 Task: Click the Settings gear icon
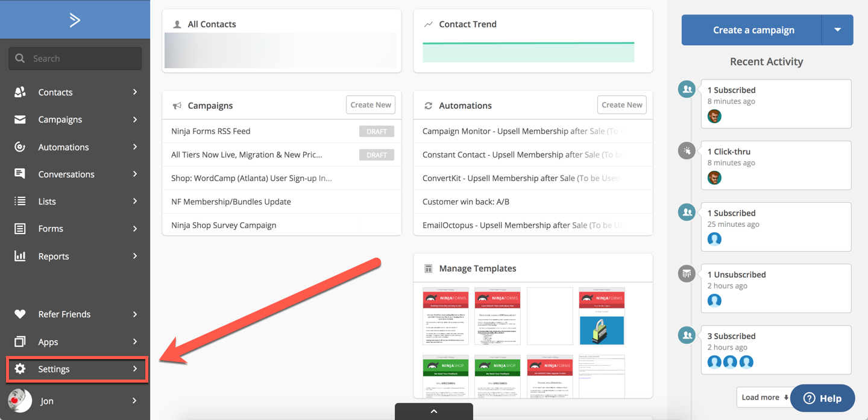coord(20,369)
